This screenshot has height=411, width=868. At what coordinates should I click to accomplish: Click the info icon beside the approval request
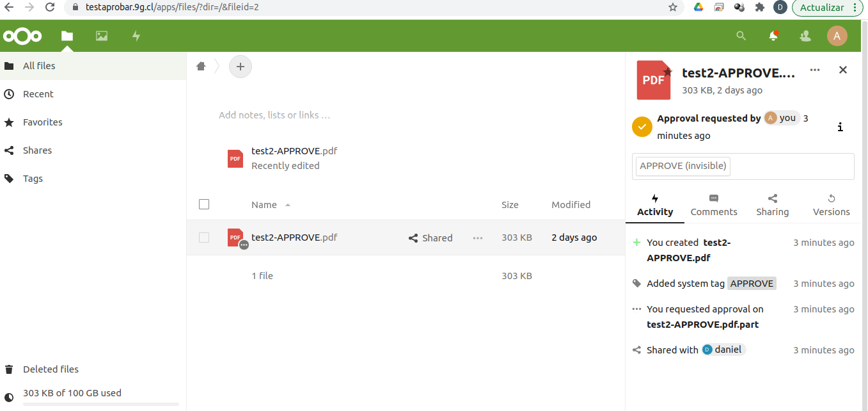point(840,127)
